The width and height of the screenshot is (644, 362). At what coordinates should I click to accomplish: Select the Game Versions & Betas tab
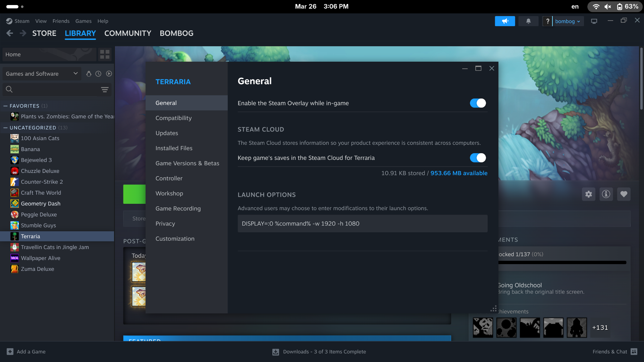186,163
